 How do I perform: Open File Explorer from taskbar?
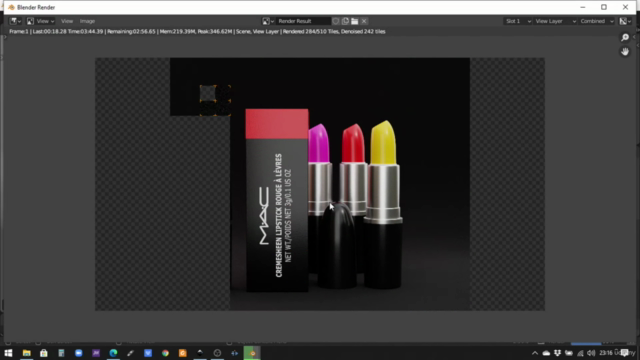click(x=27, y=353)
